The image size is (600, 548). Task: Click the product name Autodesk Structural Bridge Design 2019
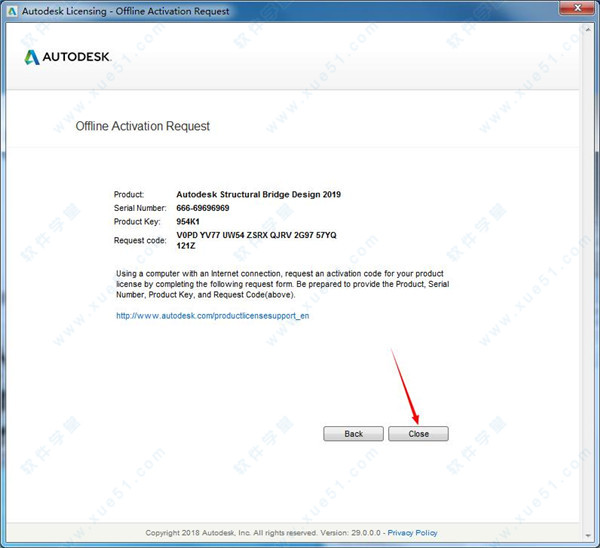tap(258, 194)
